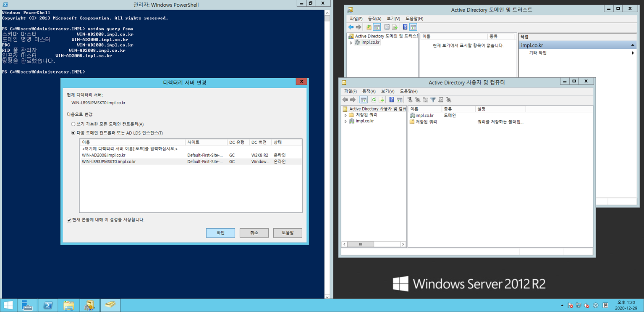The height and width of the screenshot is (312, 644).
Task: Open the Windows Start button
Action: 8,305
